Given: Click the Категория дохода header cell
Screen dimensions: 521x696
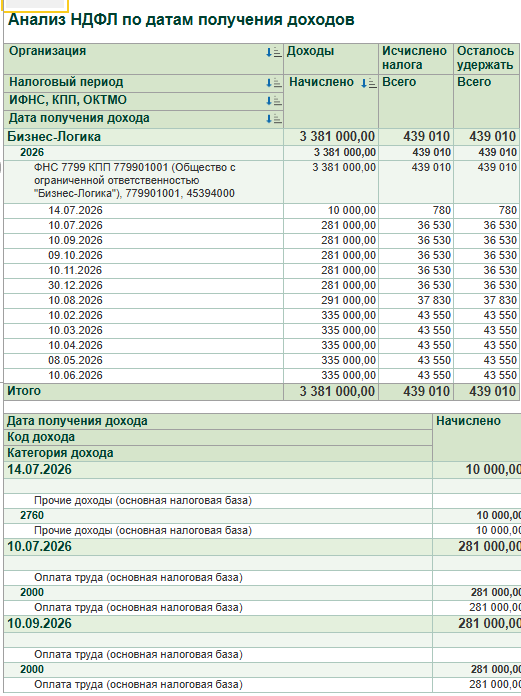Looking at the screenshot, I should click(x=218, y=454).
